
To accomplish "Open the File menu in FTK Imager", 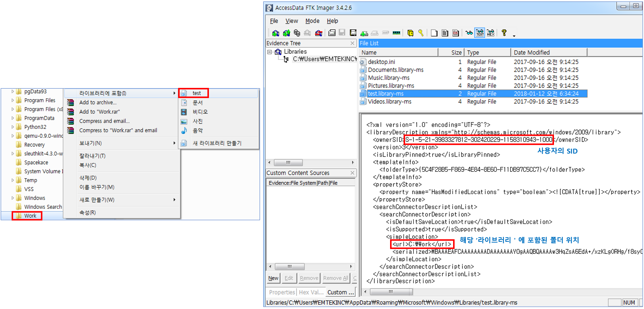I will 274,21.
